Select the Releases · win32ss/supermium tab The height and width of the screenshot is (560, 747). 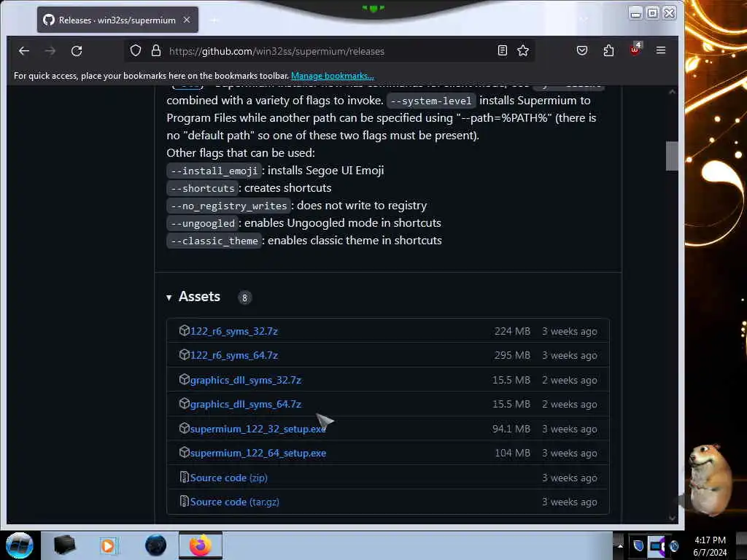pos(117,20)
